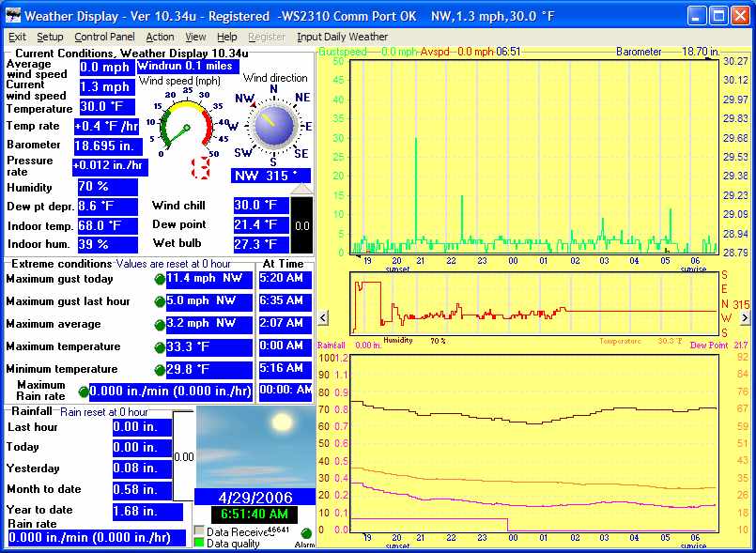This screenshot has height=553, width=756.
Task: Click the green Alarm indicator light
Action: [x=305, y=533]
